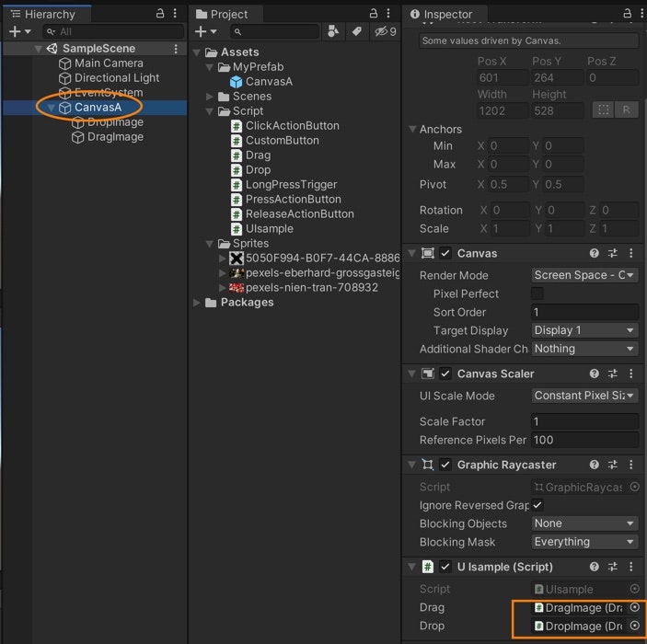Open Render Mode dropdown

pos(584,276)
